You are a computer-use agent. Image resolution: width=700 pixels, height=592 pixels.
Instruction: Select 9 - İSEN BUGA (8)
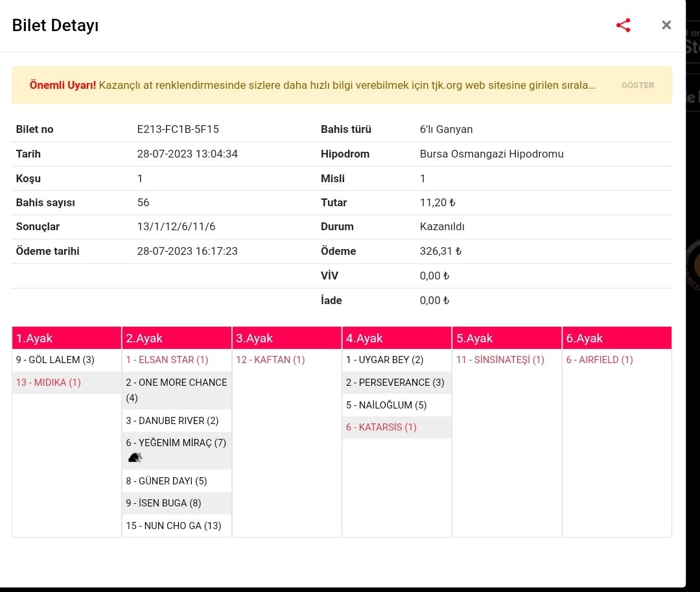click(163, 503)
